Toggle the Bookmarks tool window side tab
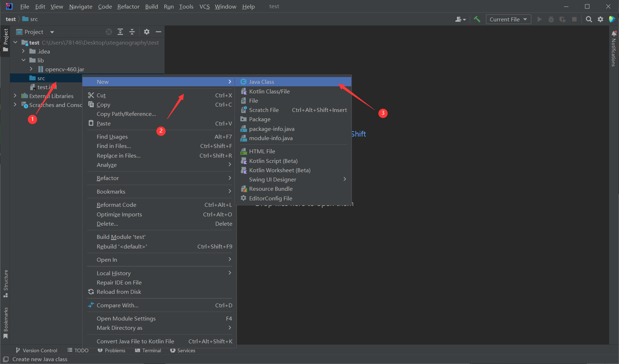 pos(6,323)
